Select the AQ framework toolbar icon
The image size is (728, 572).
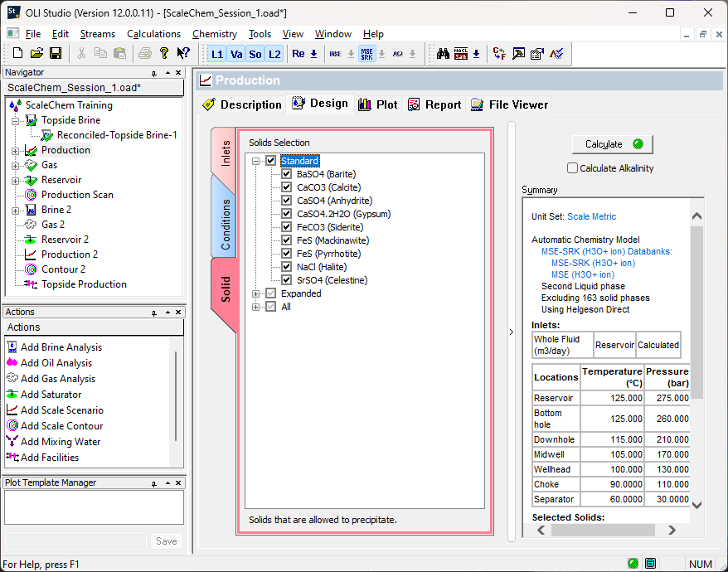coord(397,55)
